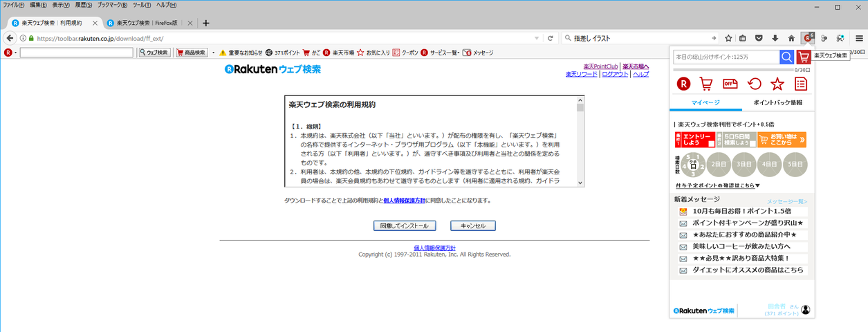
Task: Click the メッセージ一覧 link in popup
Action: [787, 201]
